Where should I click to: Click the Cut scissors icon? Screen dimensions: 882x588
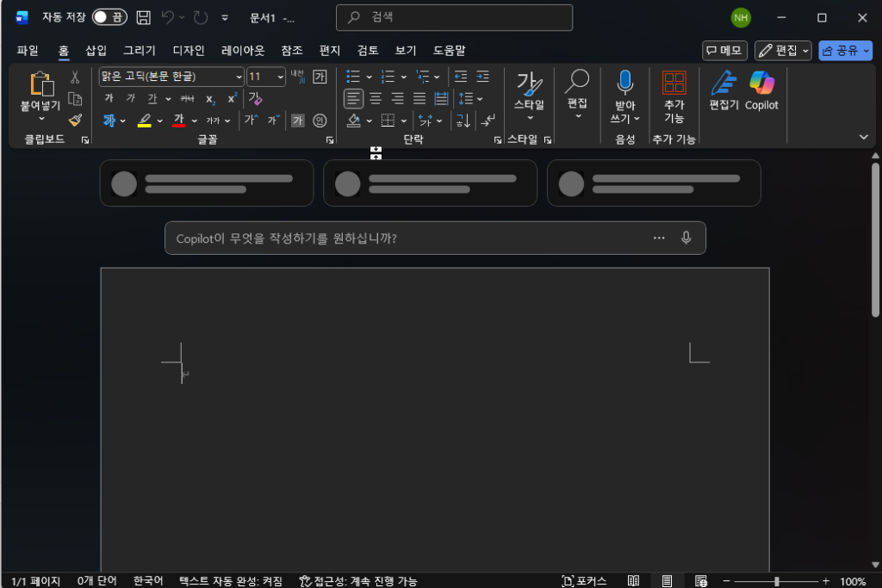pos(75,77)
